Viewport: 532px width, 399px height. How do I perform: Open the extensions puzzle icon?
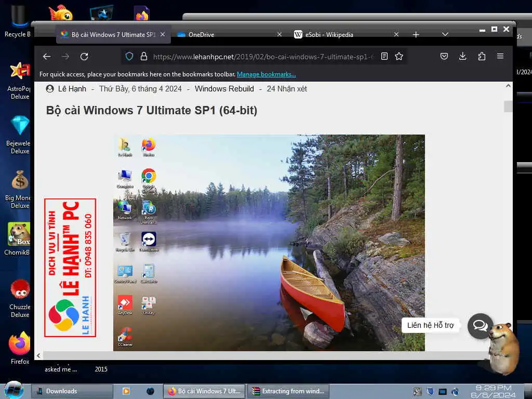(x=482, y=56)
